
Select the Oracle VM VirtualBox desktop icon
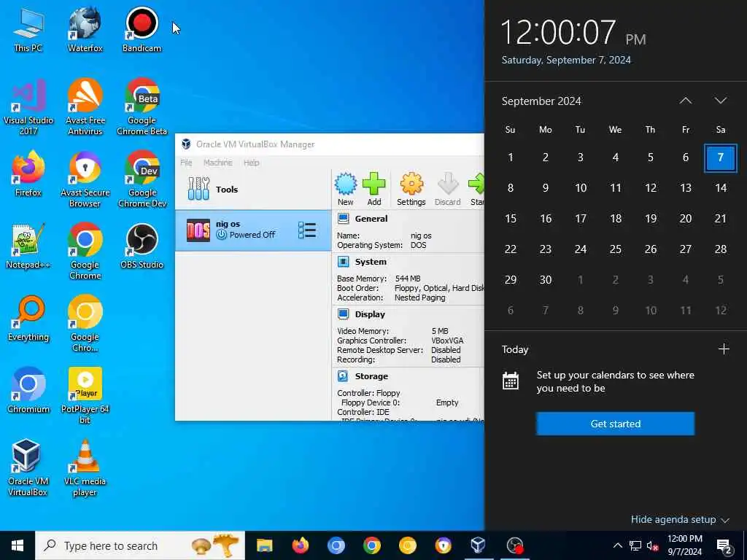point(27,469)
